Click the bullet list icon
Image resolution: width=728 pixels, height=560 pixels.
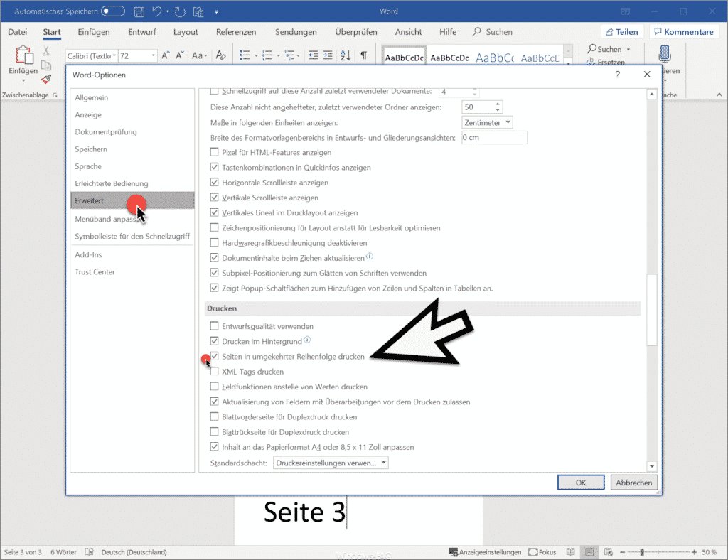click(x=245, y=55)
